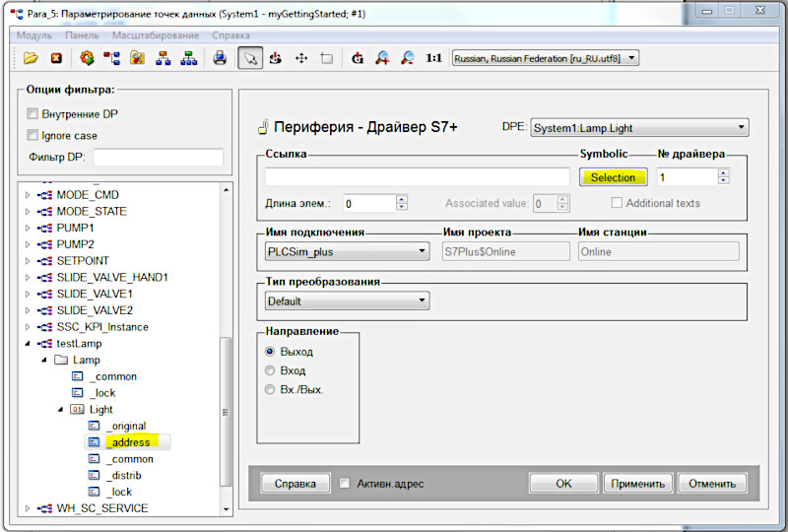Increase the № драйвера value
This screenshot has height=532, width=788.
[724, 173]
